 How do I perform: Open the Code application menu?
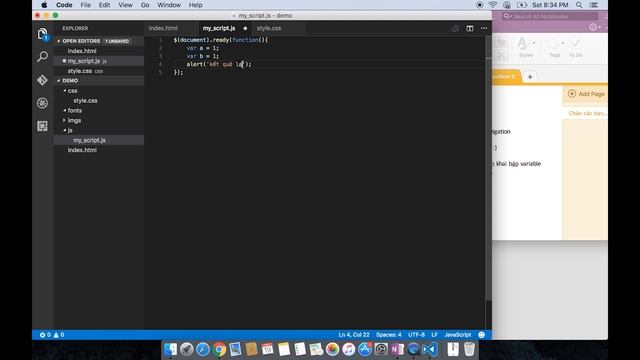coord(64,5)
